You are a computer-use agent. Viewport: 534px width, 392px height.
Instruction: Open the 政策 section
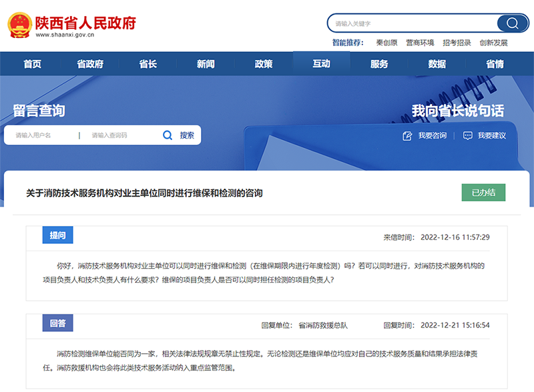click(264, 64)
